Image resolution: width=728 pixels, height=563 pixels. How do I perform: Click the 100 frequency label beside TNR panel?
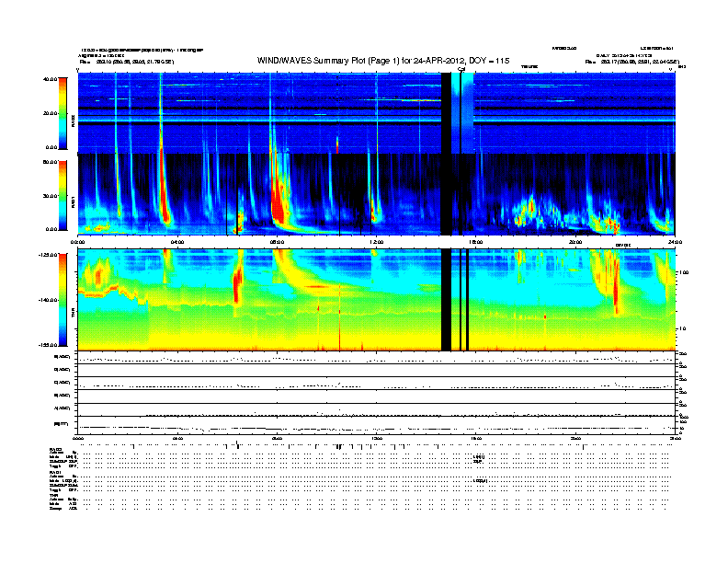685,272
